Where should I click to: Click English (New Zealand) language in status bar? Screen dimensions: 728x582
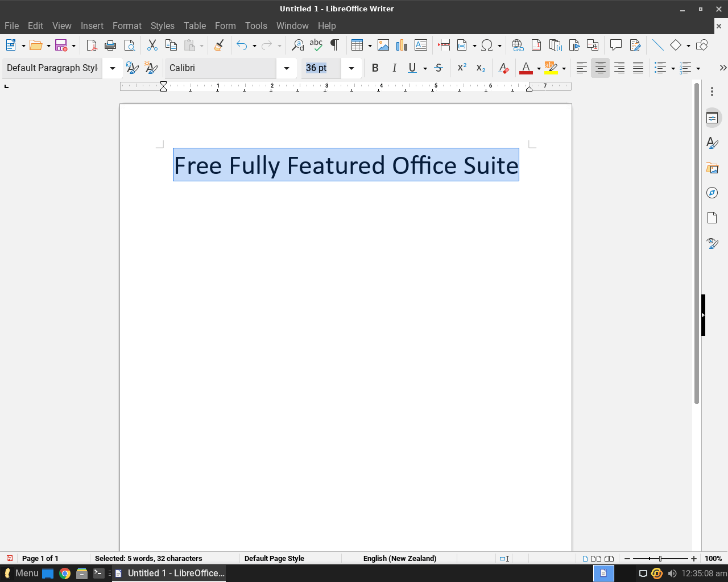click(x=399, y=559)
